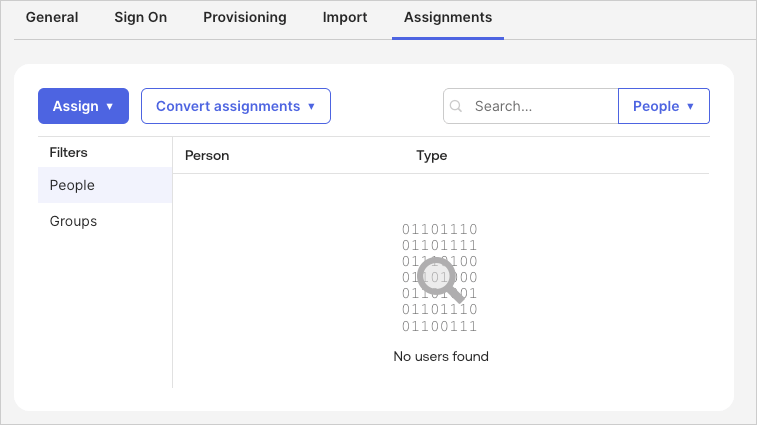Click the Filters heading label

pyautogui.click(x=69, y=152)
